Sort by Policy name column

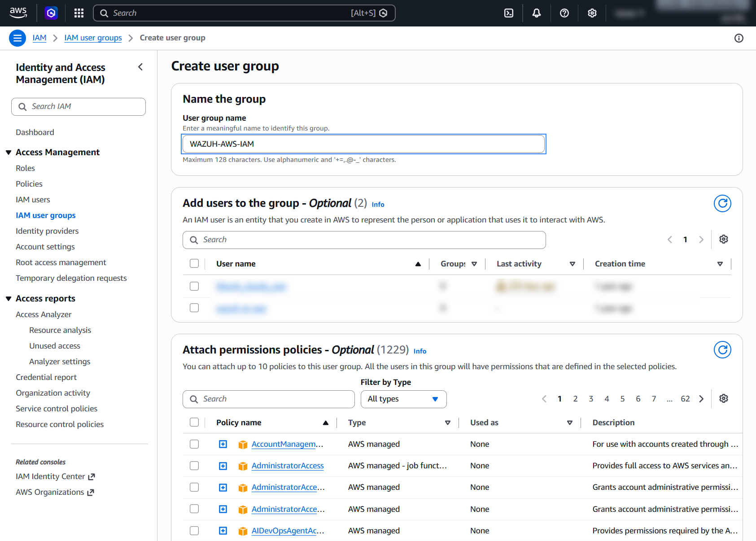(x=326, y=423)
